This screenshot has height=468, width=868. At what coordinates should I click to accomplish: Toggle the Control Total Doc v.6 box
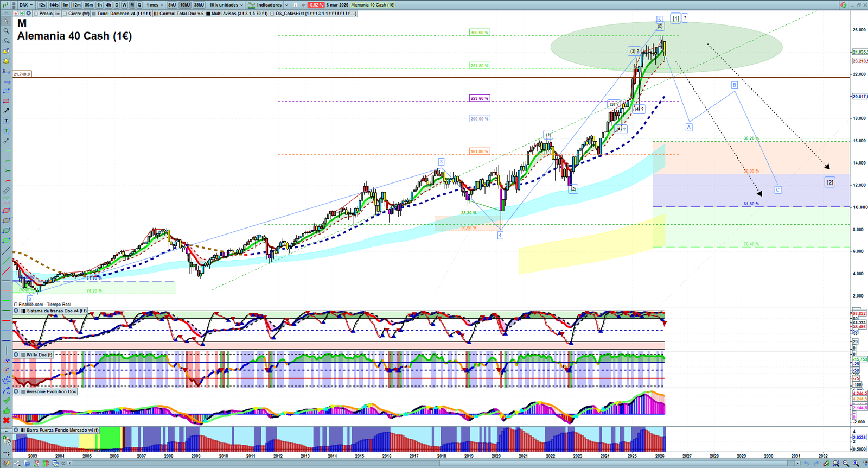pyautogui.click(x=156, y=14)
